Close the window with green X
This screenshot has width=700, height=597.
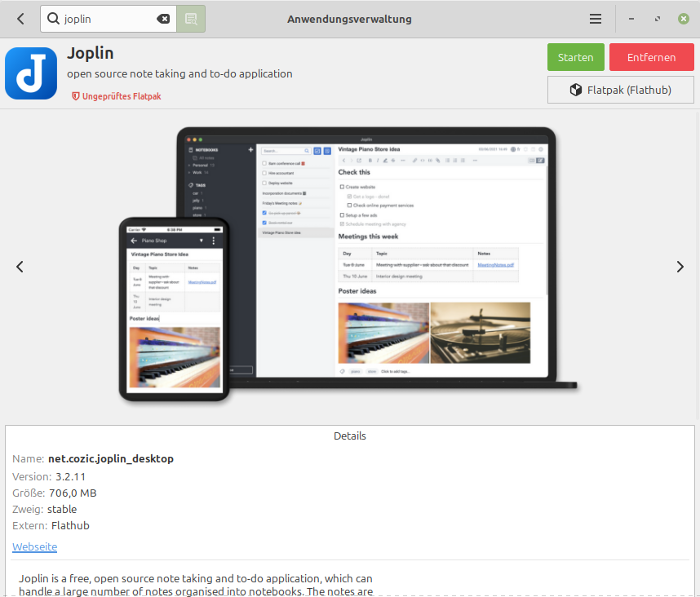(x=683, y=19)
